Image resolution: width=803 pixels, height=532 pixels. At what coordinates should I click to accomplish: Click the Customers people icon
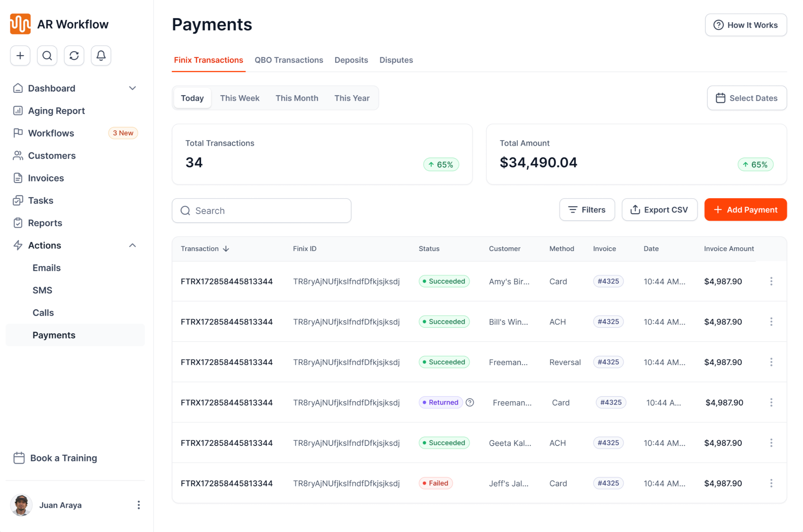18,155
